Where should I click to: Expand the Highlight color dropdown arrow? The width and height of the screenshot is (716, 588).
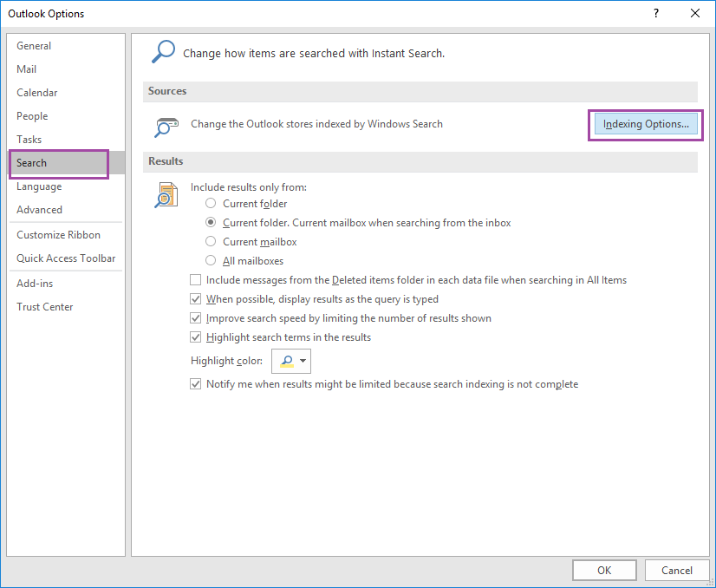coord(303,361)
